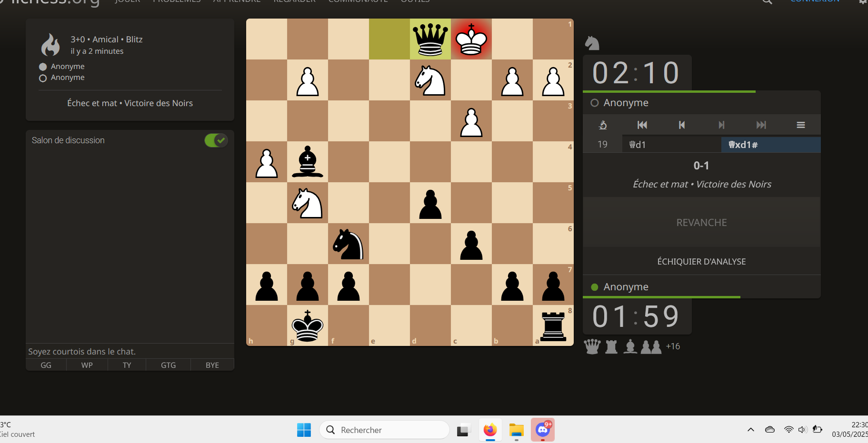
Task: Send the GTG chat preset
Action: (x=168, y=365)
